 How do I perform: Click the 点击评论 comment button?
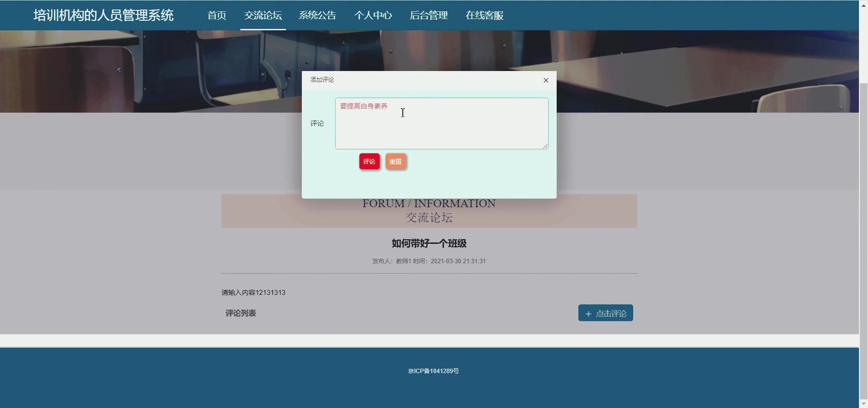[x=605, y=313]
